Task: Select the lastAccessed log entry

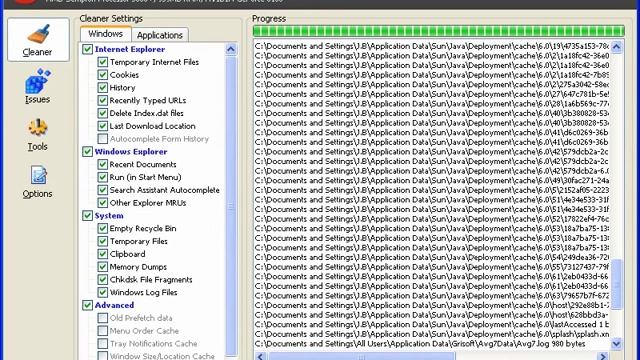Action: click(432, 324)
